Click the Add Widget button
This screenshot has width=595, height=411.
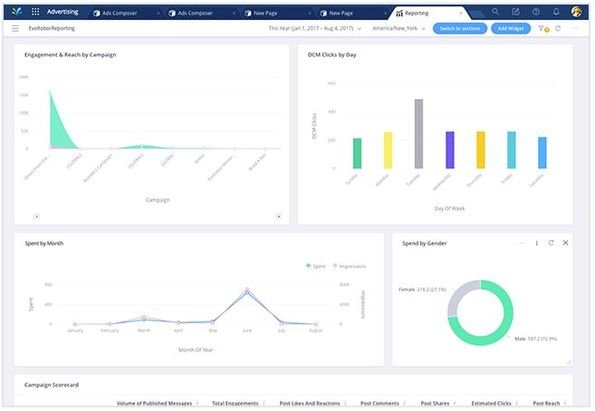click(511, 28)
